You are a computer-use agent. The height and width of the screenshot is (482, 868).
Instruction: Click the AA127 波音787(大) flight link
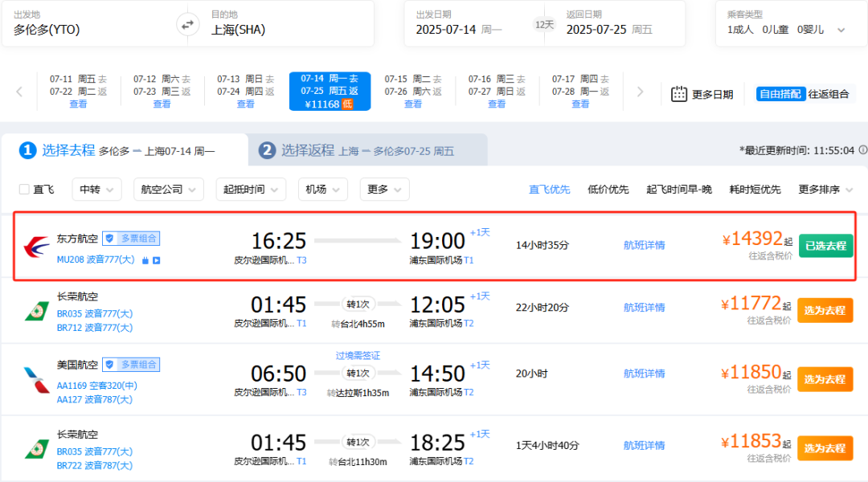tap(95, 399)
